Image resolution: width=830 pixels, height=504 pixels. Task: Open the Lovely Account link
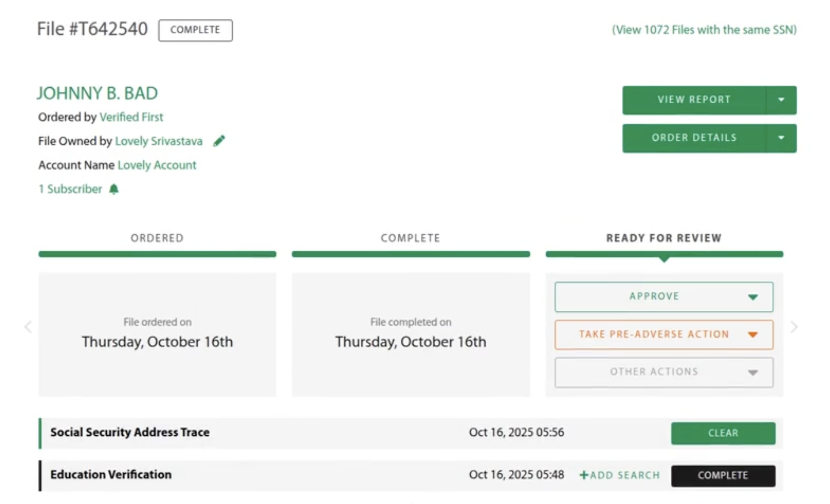point(157,165)
